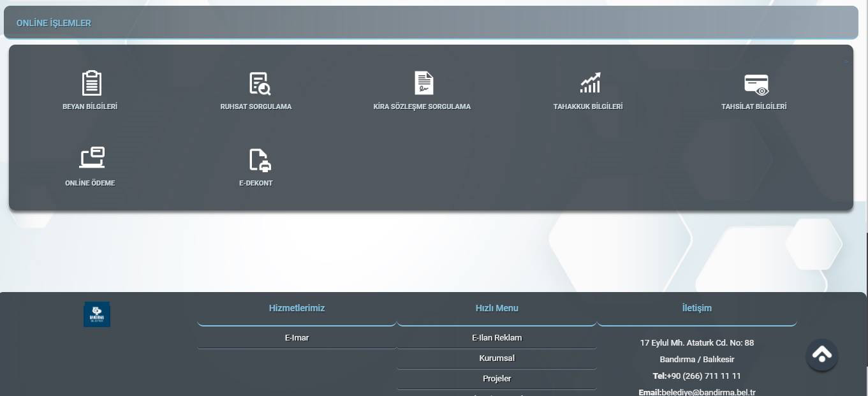Click the 17 Eylul Mh. address text

[x=696, y=343]
